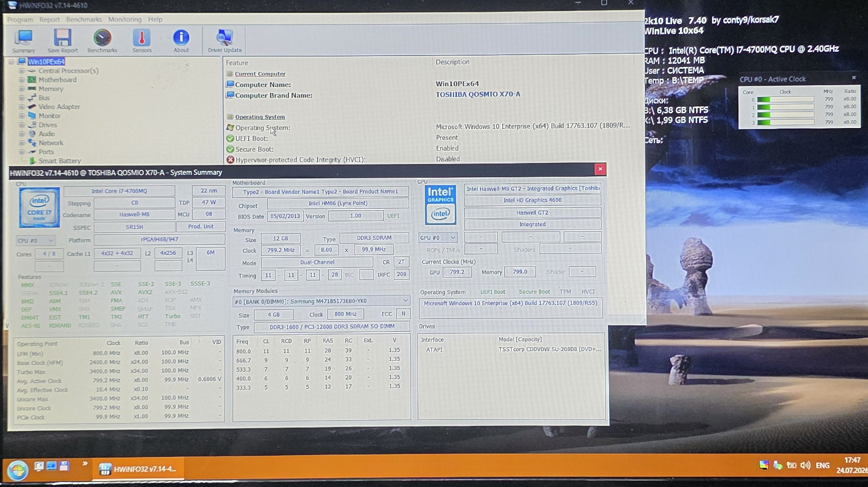Screen dimensions: 868x487
Task: Click the Intel HD Graphics 4600 field
Action: pyautogui.click(x=532, y=200)
